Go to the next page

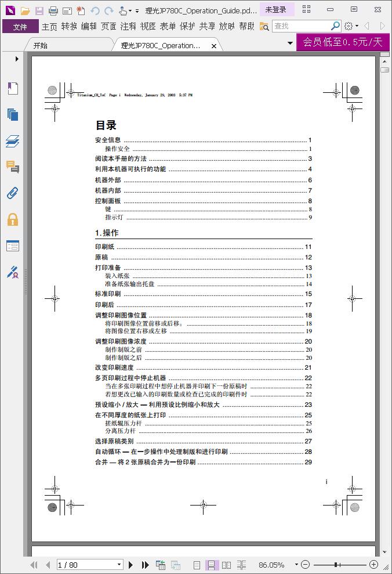130,565
